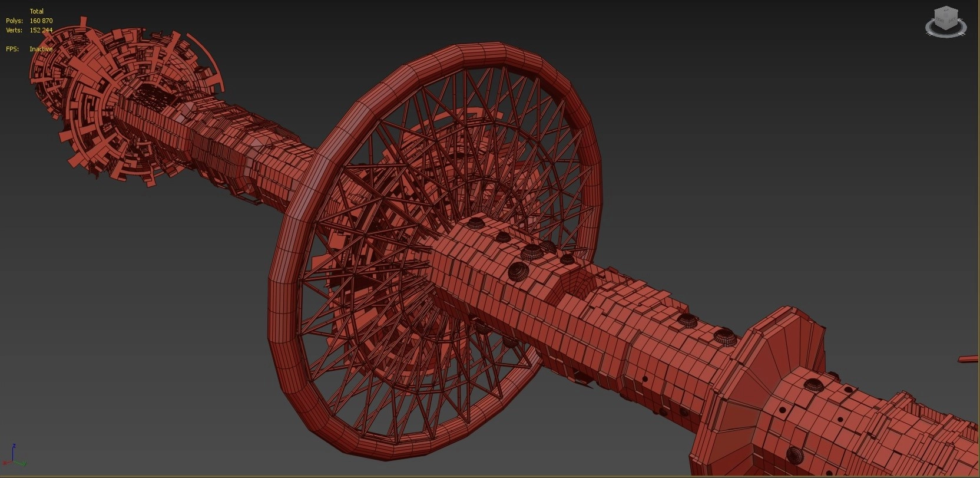Image resolution: width=980 pixels, height=478 pixels.
Task: Click the FPS Inactive status text
Action: [x=41, y=49]
